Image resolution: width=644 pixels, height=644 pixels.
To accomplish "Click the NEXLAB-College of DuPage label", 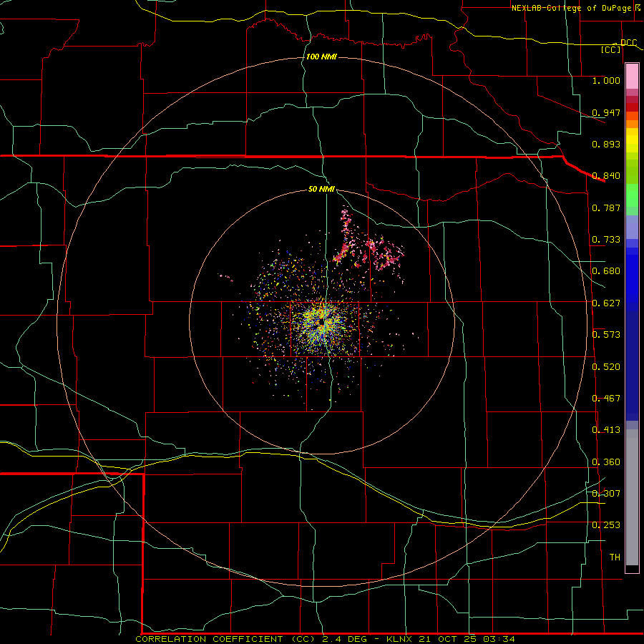I will pyautogui.click(x=571, y=8).
